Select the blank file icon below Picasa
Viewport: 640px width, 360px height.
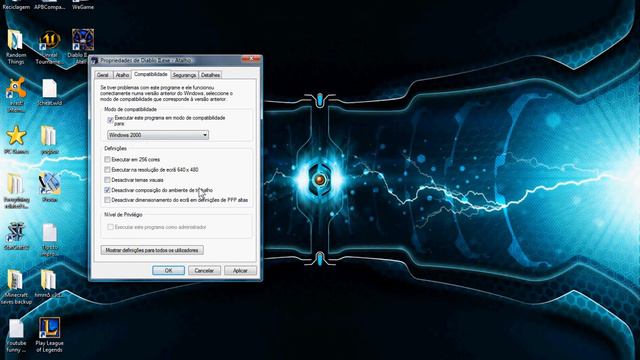[49, 233]
